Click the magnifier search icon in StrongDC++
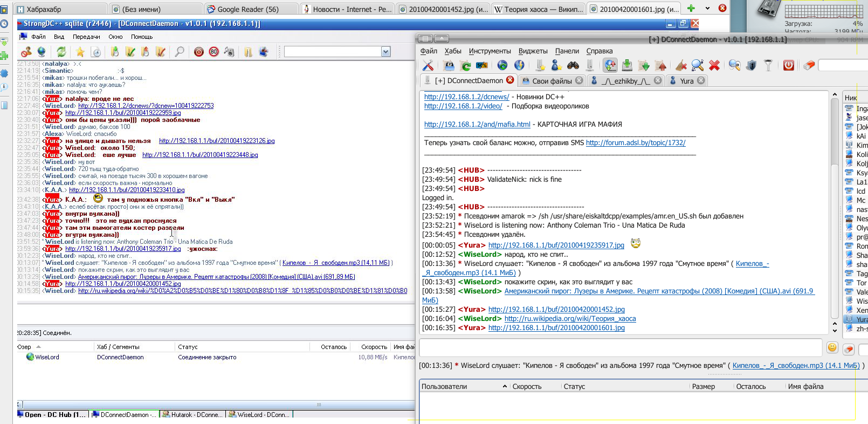The height and width of the screenshot is (424, 868). point(180,52)
